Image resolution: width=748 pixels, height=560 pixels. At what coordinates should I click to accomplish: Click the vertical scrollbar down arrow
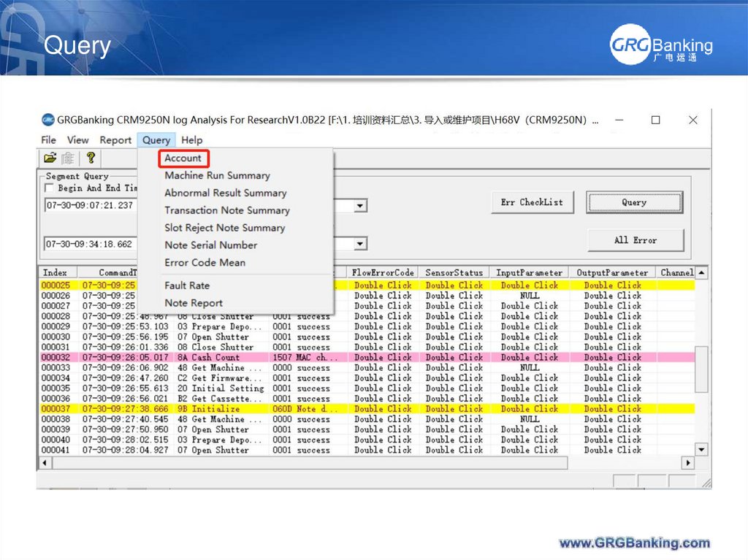point(701,449)
